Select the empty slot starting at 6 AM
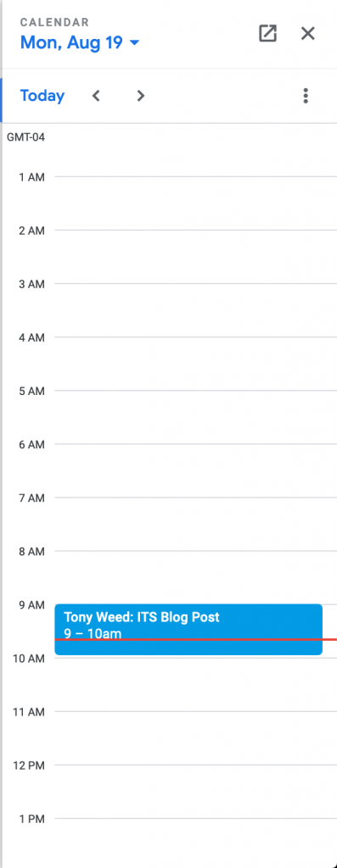 tap(195, 470)
